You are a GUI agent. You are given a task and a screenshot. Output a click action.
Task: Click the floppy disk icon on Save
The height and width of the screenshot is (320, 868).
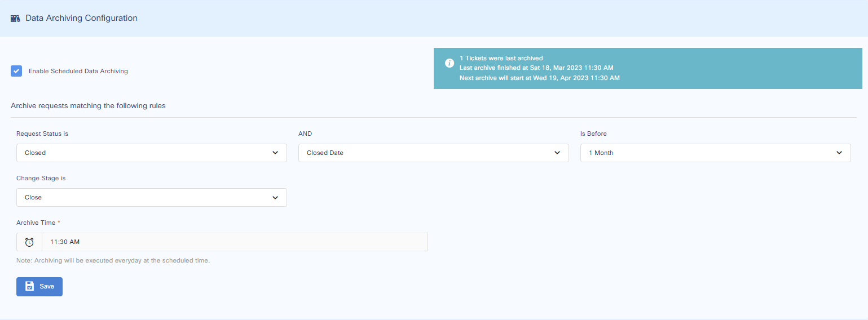click(x=30, y=286)
